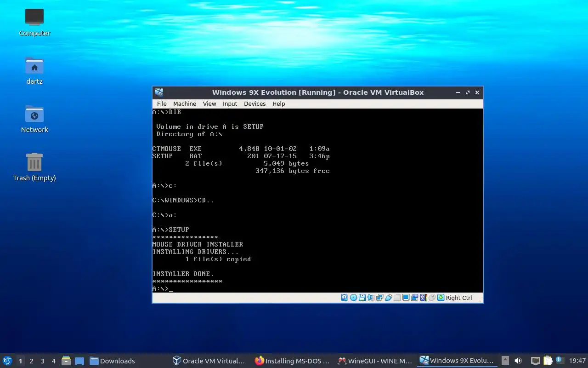The width and height of the screenshot is (588, 368).
Task: Switch to Windows 9X Evolution taskbar entry
Action: coord(457,361)
